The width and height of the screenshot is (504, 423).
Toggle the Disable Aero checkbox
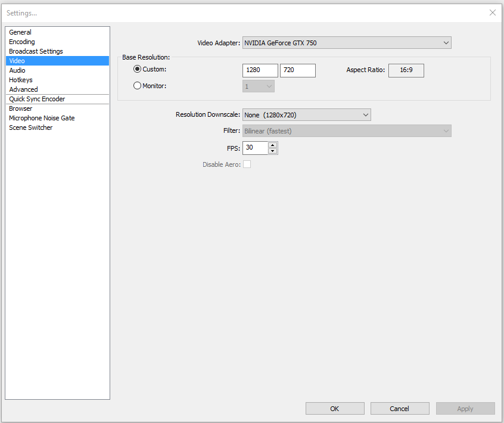(247, 164)
